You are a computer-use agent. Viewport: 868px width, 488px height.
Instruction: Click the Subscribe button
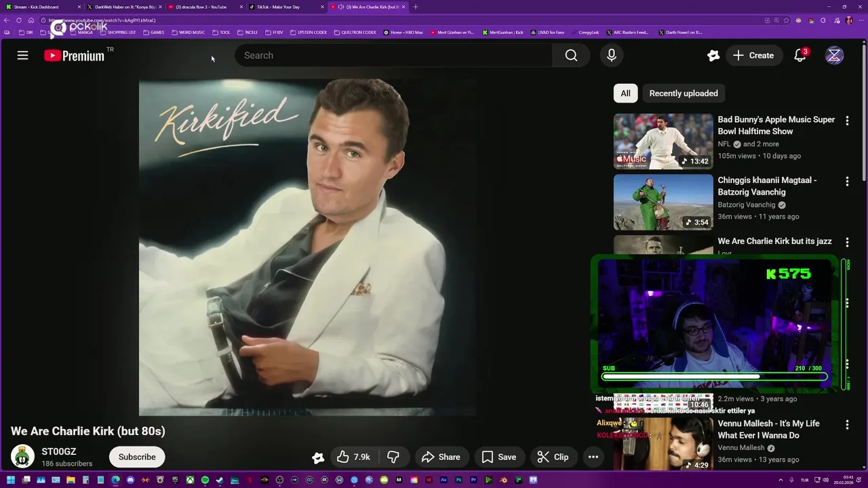[x=137, y=457]
